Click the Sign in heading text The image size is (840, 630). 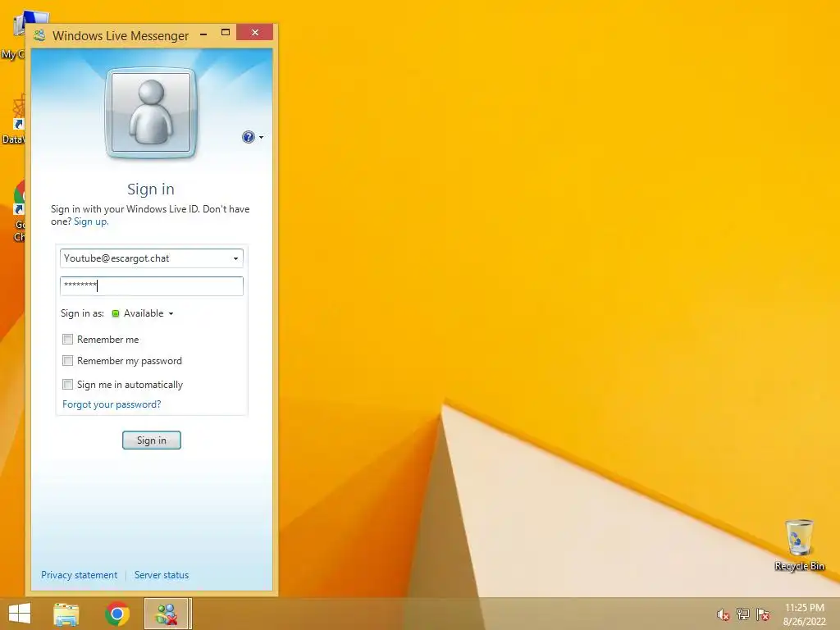pos(151,189)
